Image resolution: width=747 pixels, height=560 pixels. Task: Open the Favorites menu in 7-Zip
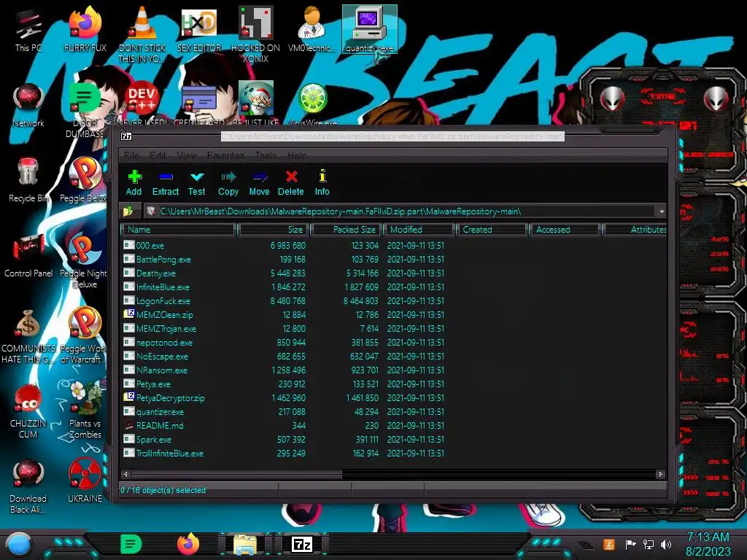pos(226,155)
